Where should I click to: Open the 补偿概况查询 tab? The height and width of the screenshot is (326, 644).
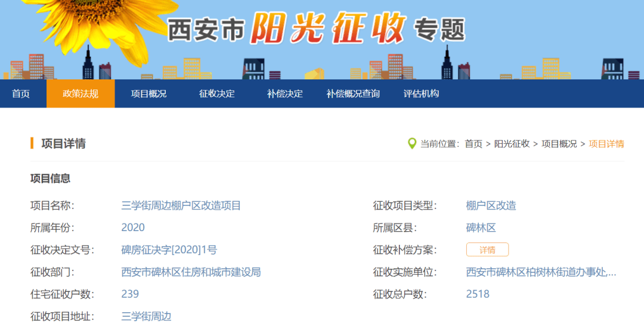[x=353, y=94]
